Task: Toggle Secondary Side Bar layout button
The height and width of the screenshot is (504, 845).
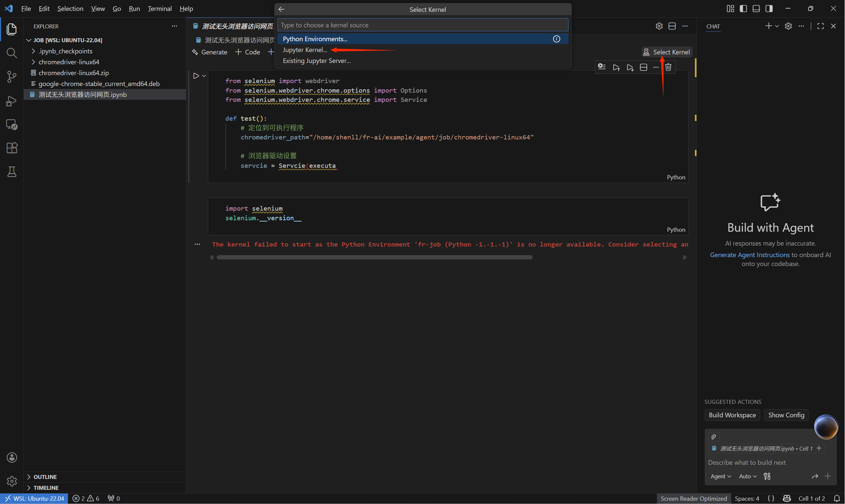Action: (769, 9)
